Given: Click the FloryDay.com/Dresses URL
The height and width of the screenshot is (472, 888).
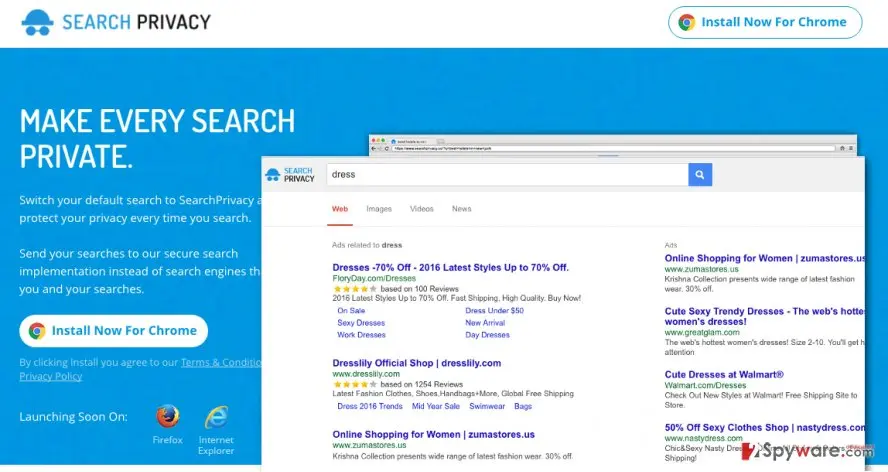Looking at the screenshot, I should pyautogui.click(x=374, y=278).
